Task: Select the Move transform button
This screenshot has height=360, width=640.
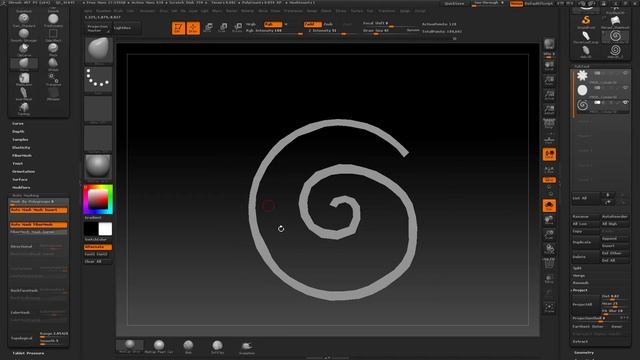Action: point(208,28)
